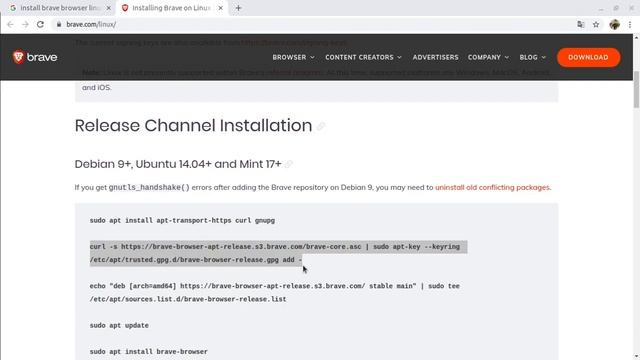Screen dimensions: 640x360
Task: Reload the brave.com/linux page
Action: point(40,24)
